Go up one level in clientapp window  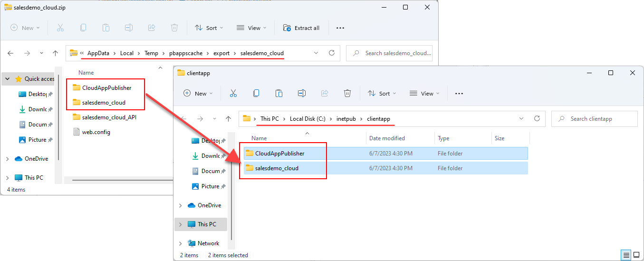pos(229,119)
